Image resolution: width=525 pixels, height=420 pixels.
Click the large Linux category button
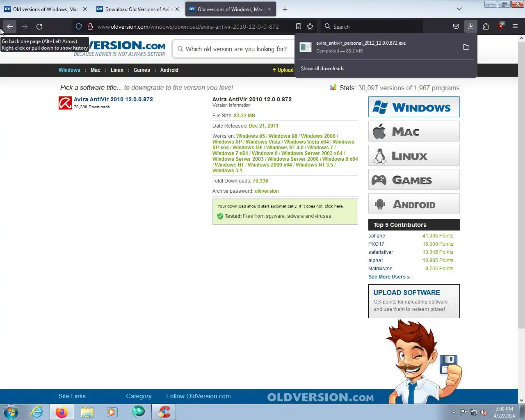coord(414,155)
